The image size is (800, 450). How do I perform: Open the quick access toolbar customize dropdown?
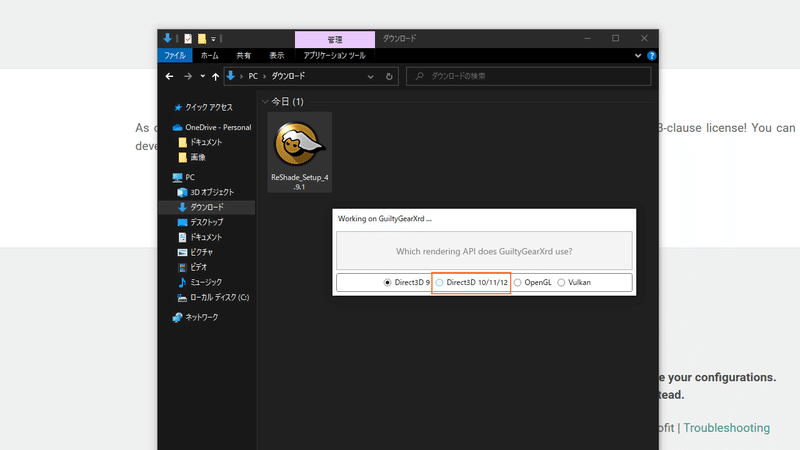pos(213,39)
